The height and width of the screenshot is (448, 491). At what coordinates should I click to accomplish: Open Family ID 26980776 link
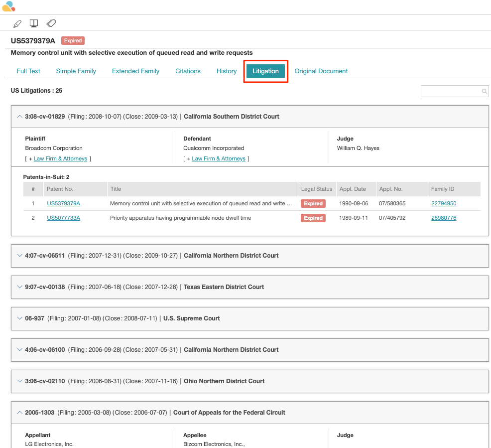pos(444,218)
